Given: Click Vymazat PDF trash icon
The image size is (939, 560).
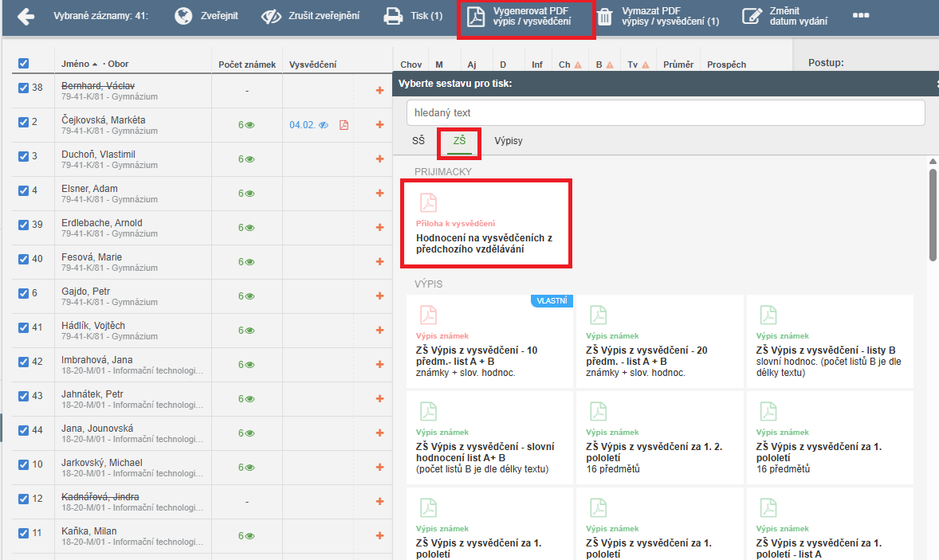Looking at the screenshot, I should [606, 17].
